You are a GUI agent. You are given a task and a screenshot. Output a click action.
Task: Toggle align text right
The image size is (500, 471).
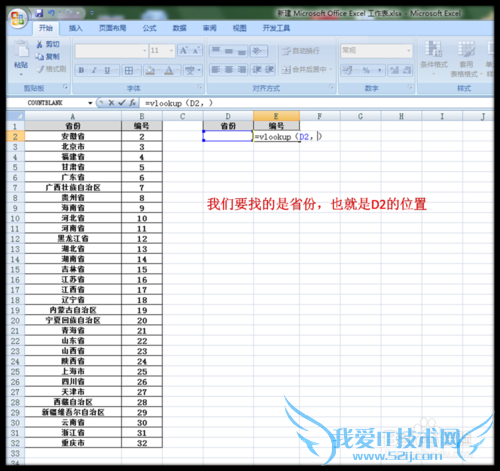point(241,69)
